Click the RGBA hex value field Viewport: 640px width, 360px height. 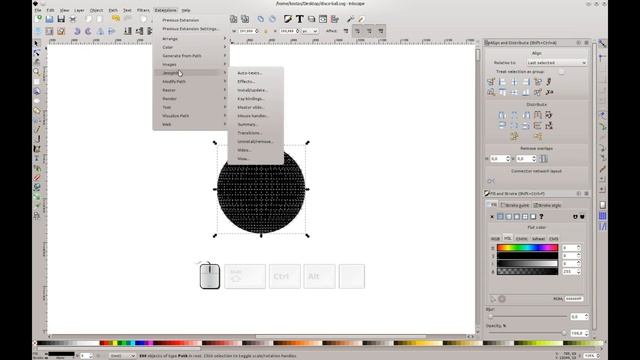coord(574,299)
